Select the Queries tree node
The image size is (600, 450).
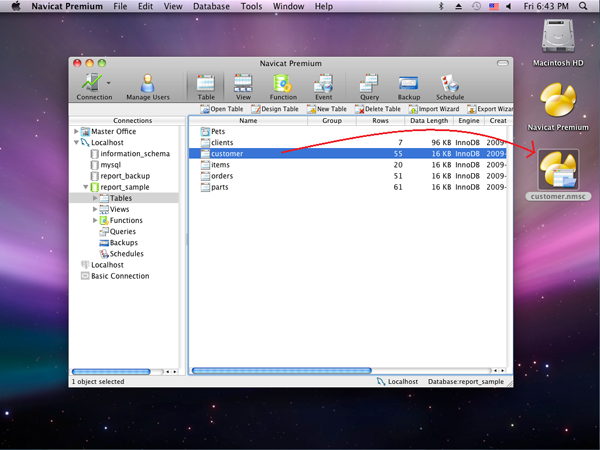pyautogui.click(x=117, y=232)
